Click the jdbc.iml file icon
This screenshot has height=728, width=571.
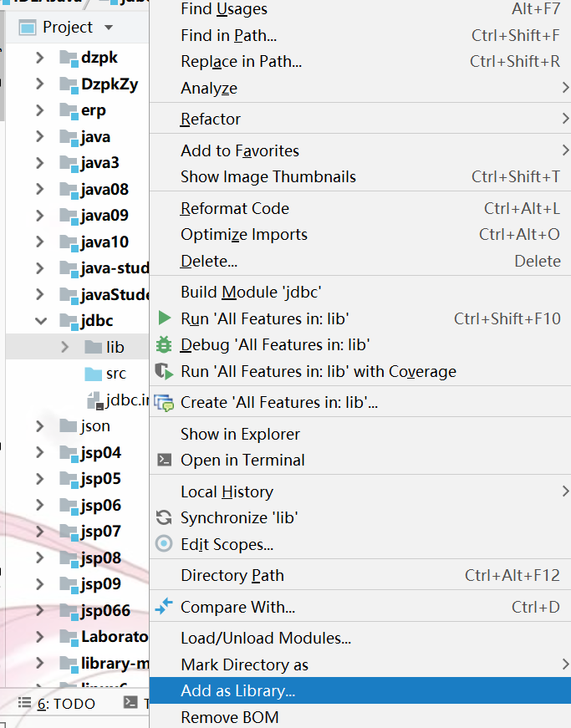[95, 400]
